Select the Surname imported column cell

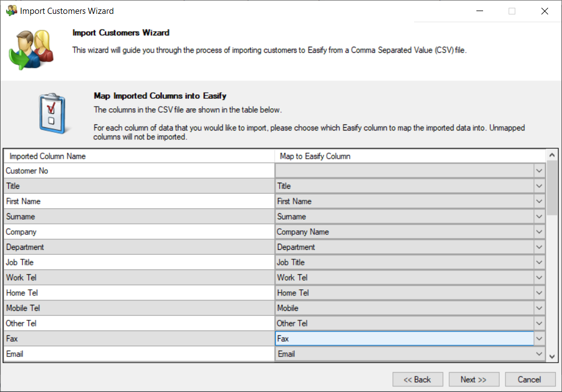(139, 217)
